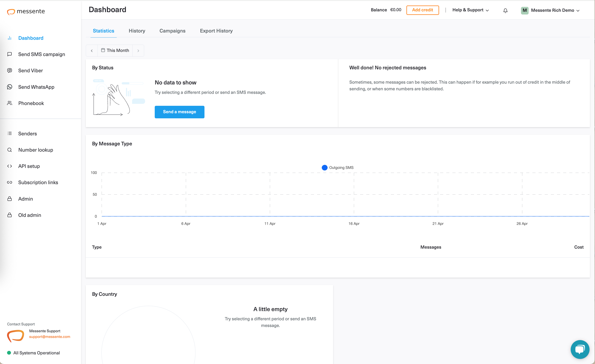Open the Subscription links icon
This screenshot has width=595, height=364.
pos(10,182)
